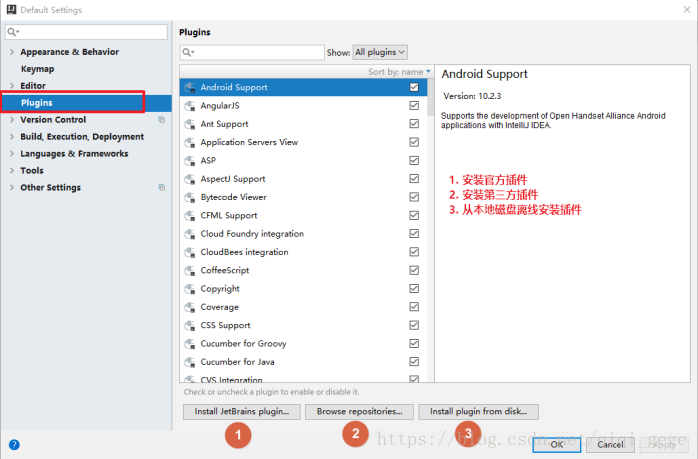This screenshot has width=698, height=459.
Task: Expand the Tools settings node
Action: pos(12,170)
